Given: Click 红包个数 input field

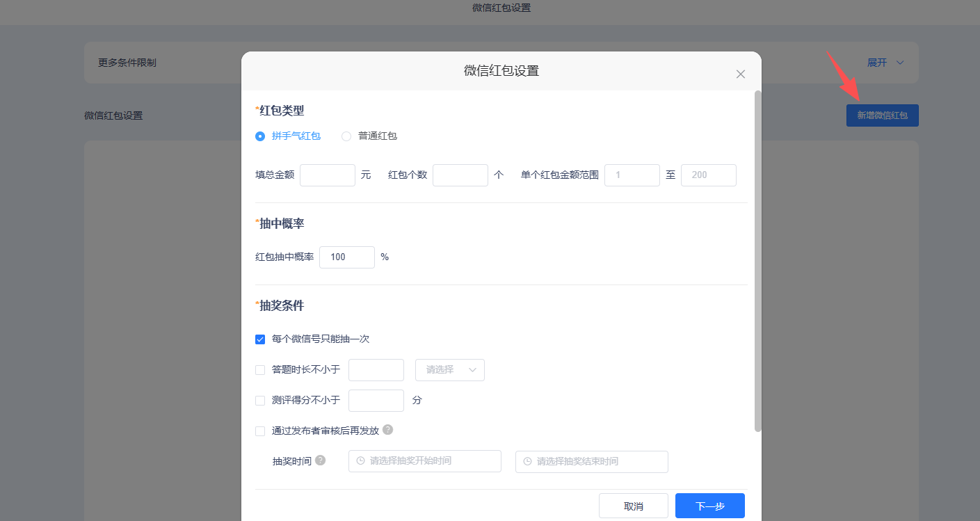Looking at the screenshot, I should click(x=460, y=175).
